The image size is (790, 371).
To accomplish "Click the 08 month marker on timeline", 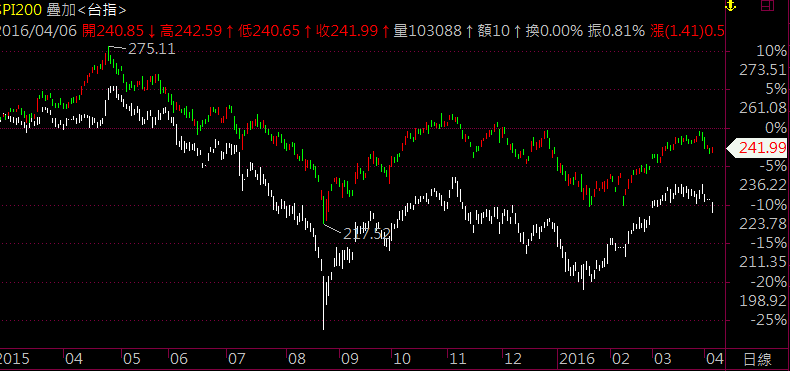I will pos(297,359).
